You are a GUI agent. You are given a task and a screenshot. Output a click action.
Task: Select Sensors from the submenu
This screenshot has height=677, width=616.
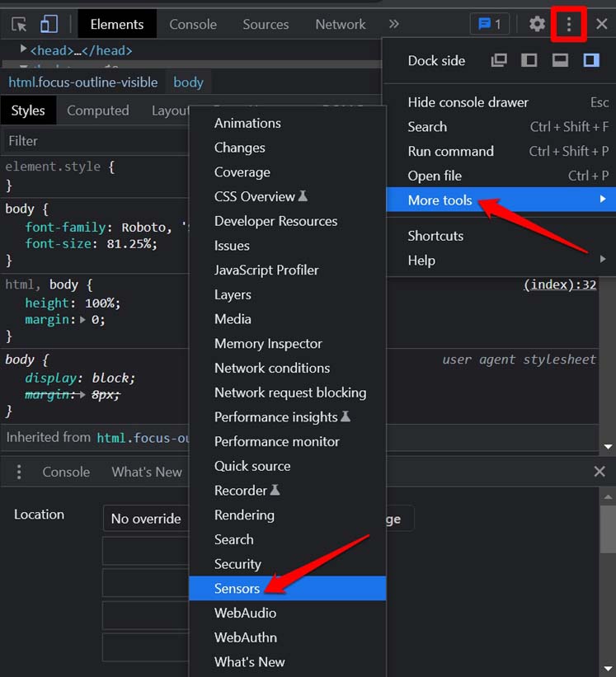[288, 589]
